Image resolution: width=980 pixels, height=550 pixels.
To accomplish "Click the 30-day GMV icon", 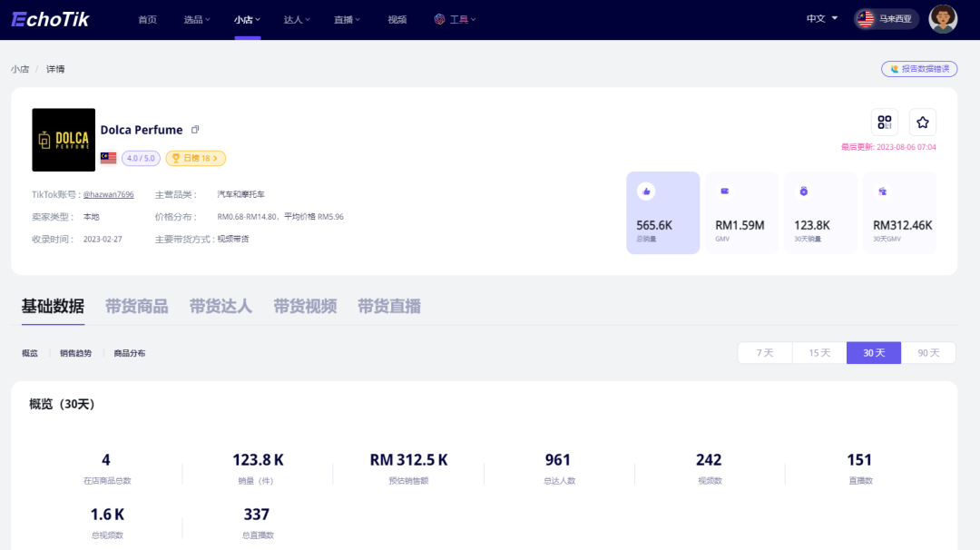I will (883, 192).
